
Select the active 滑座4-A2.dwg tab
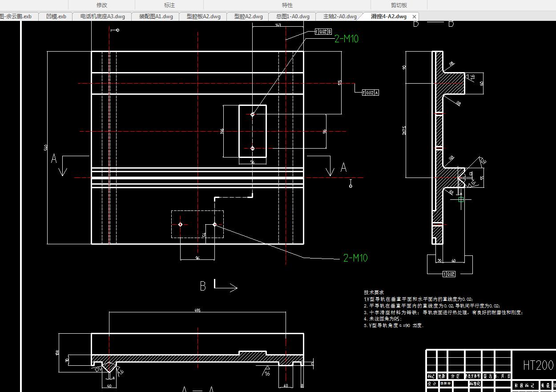click(x=388, y=16)
